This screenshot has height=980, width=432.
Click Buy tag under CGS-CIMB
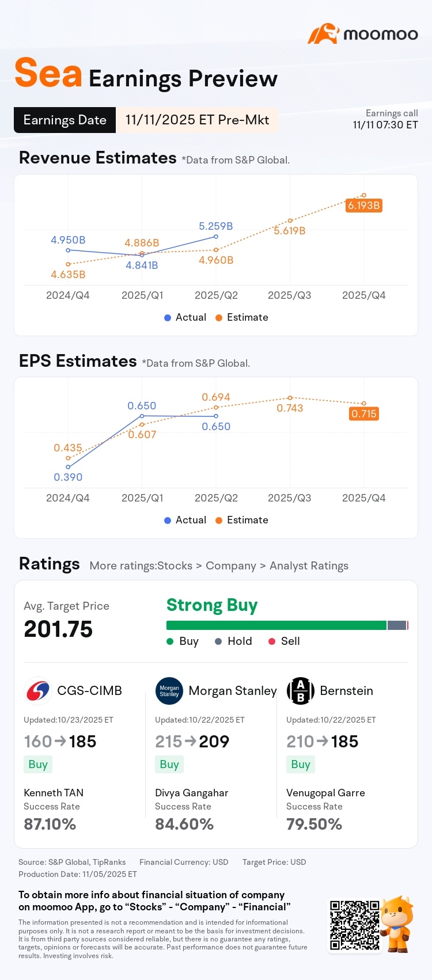click(38, 765)
